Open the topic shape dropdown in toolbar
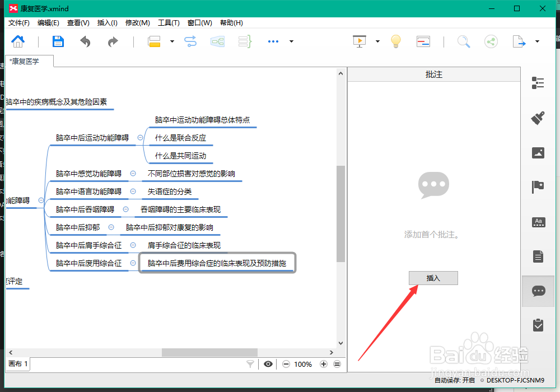The image size is (560, 392). tap(172, 41)
